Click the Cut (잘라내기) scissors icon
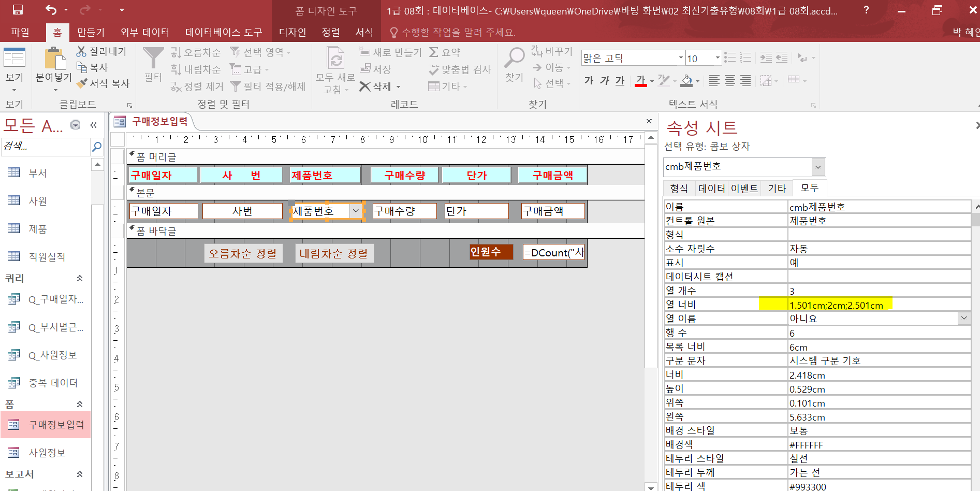This screenshot has width=980, height=491. (x=81, y=51)
